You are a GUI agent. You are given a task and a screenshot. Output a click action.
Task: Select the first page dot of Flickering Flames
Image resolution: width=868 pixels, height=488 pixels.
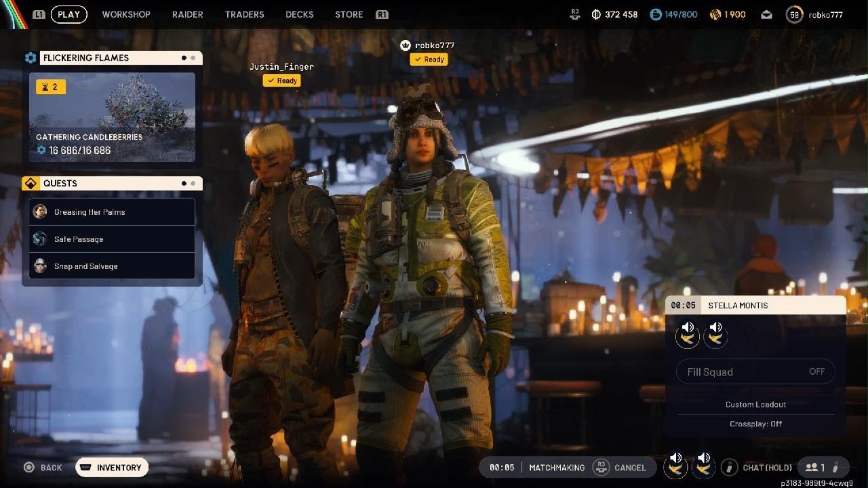[184, 58]
